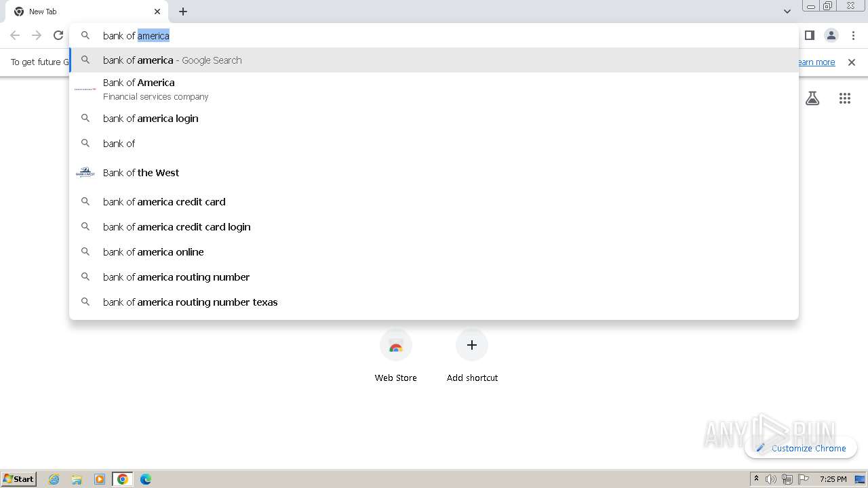Open the volume speaker tray icon
This screenshot has height=488, width=868.
[x=771, y=479]
